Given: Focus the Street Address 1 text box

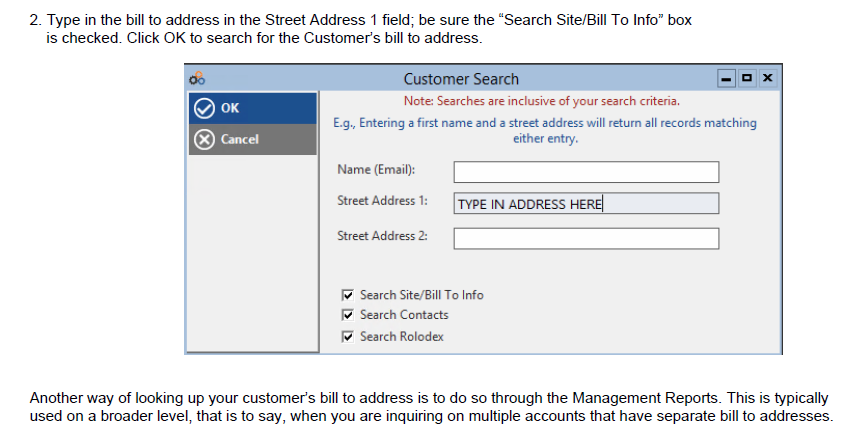Looking at the screenshot, I should coord(586,204).
